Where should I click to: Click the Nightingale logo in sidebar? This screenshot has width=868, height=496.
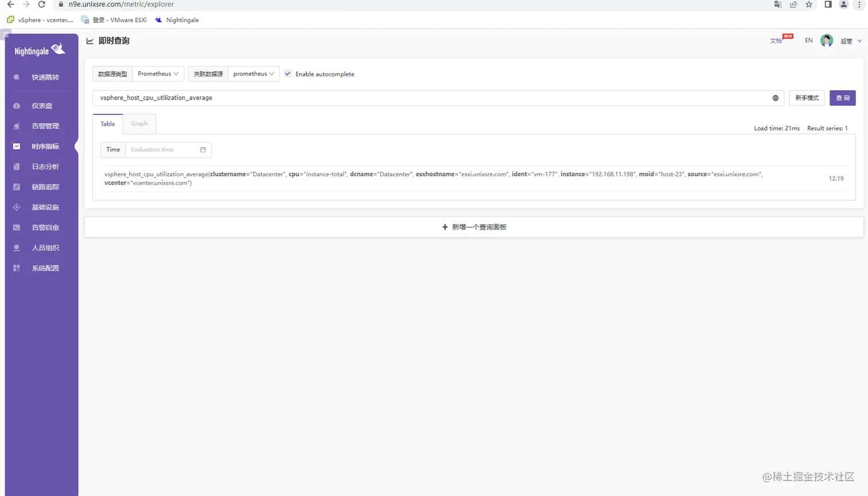[40, 51]
